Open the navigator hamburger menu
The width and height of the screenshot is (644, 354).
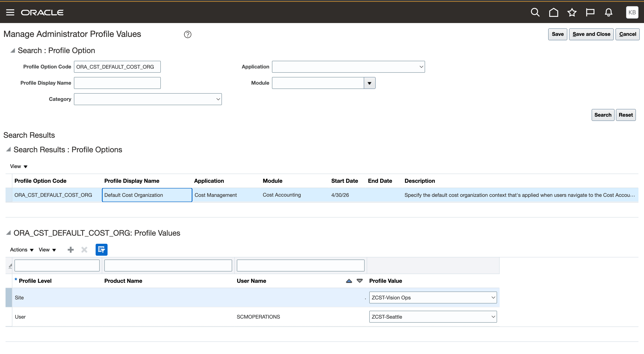point(10,12)
